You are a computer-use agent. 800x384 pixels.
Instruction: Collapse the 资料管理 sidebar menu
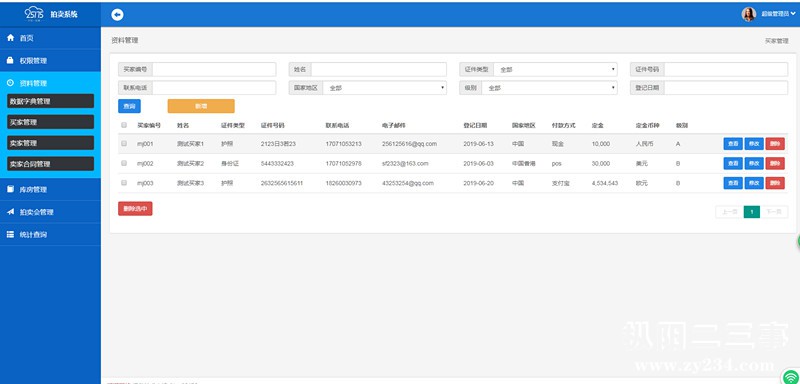coord(51,83)
